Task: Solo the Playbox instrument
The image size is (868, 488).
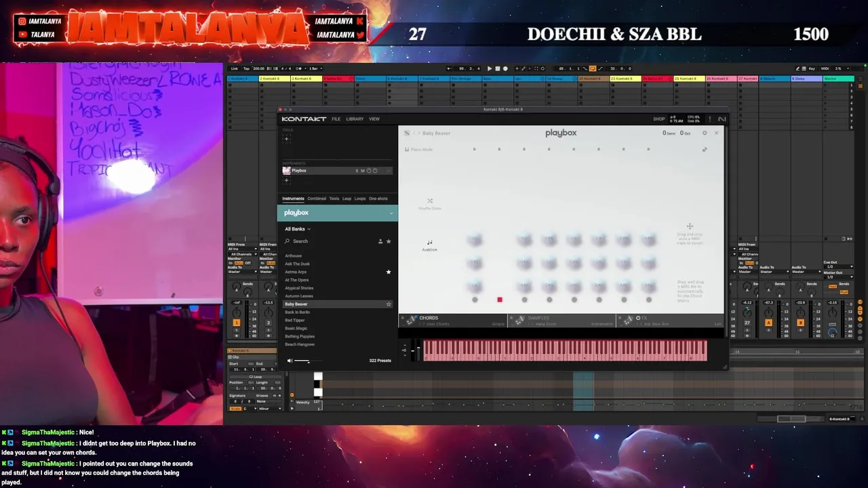Action: 357,171
